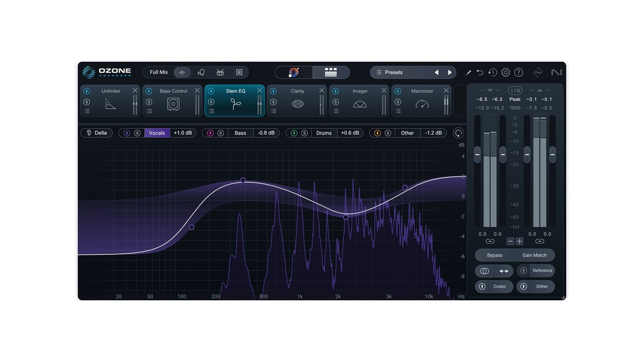Viewport: 644px width, 362px height.
Task: Select the drum kit stem focus icon
Action: (x=220, y=72)
